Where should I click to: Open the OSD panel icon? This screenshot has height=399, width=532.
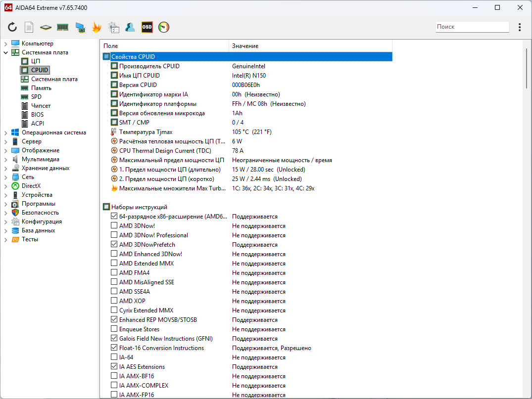(147, 27)
